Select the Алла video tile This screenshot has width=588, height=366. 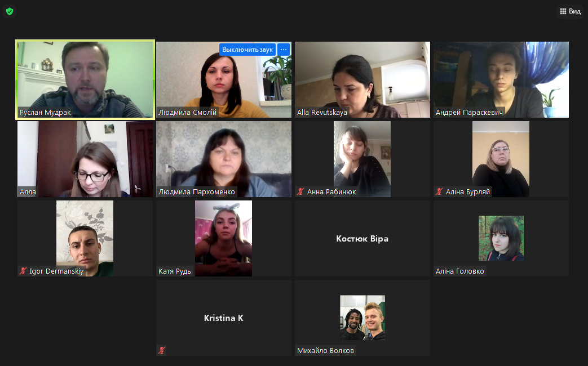point(85,159)
